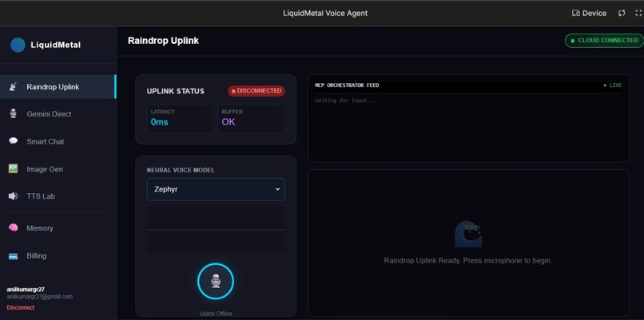
Task: Click the LiquidMetal blue circle logo
Action: 18,45
